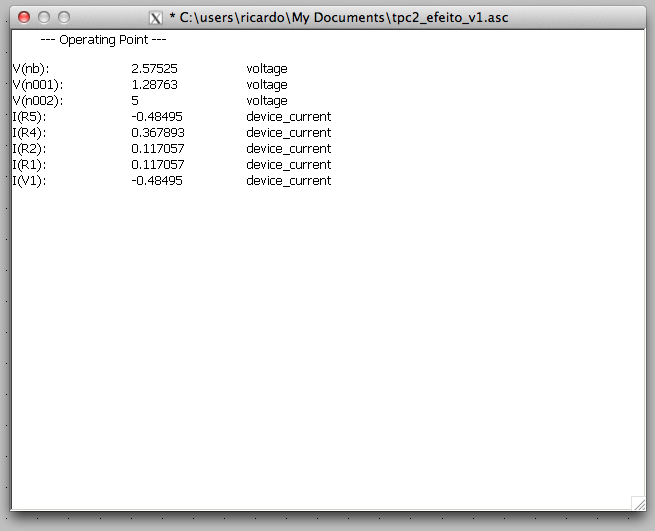Select the I(R5) current label
The height and width of the screenshot is (531, 655).
(x=30, y=117)
